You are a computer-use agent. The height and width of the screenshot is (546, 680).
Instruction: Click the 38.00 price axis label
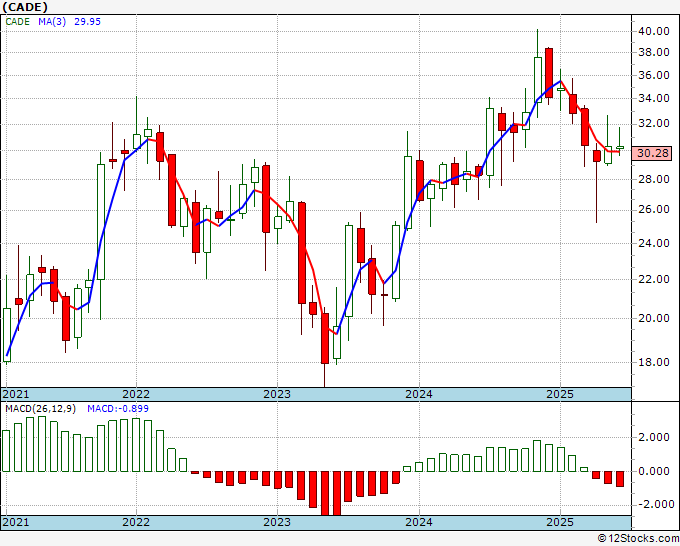(x=654, y=52)
